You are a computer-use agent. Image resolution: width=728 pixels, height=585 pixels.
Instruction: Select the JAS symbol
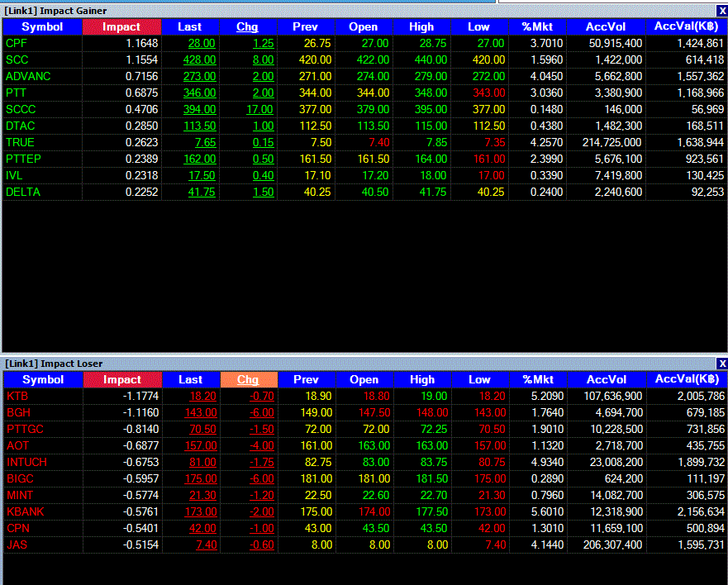[17, 545]
